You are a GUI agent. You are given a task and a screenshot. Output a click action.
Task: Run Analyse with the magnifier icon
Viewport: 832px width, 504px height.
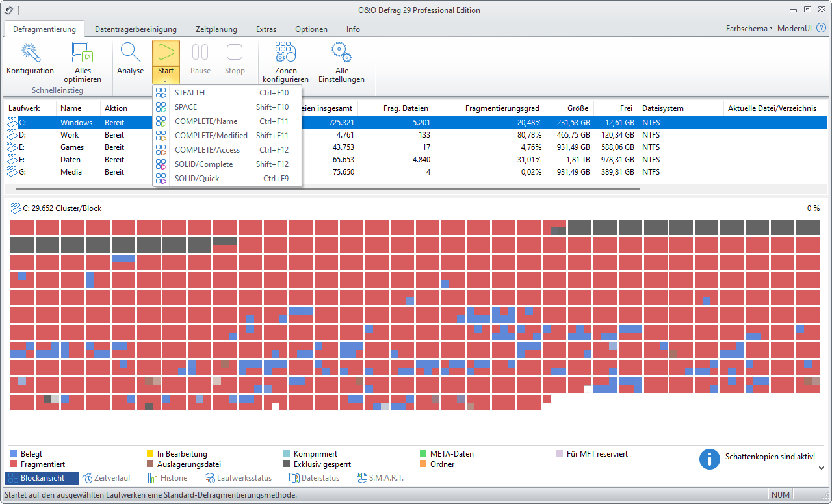click(130, 53)
